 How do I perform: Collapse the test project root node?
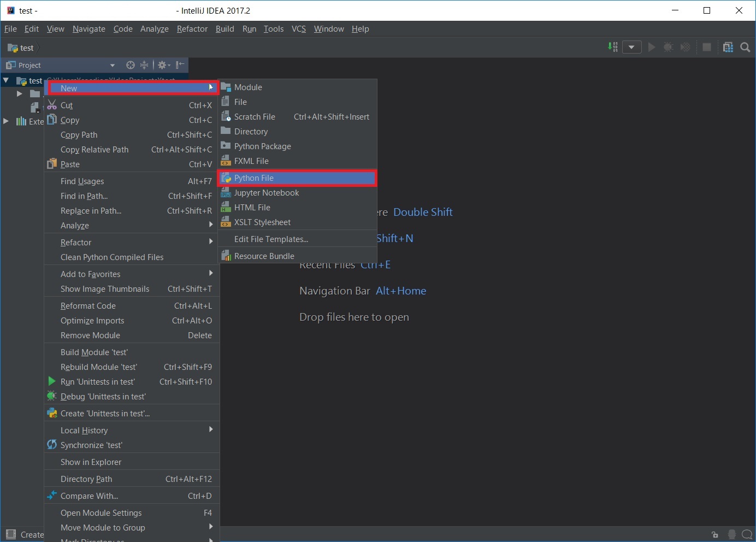point(6,81)
